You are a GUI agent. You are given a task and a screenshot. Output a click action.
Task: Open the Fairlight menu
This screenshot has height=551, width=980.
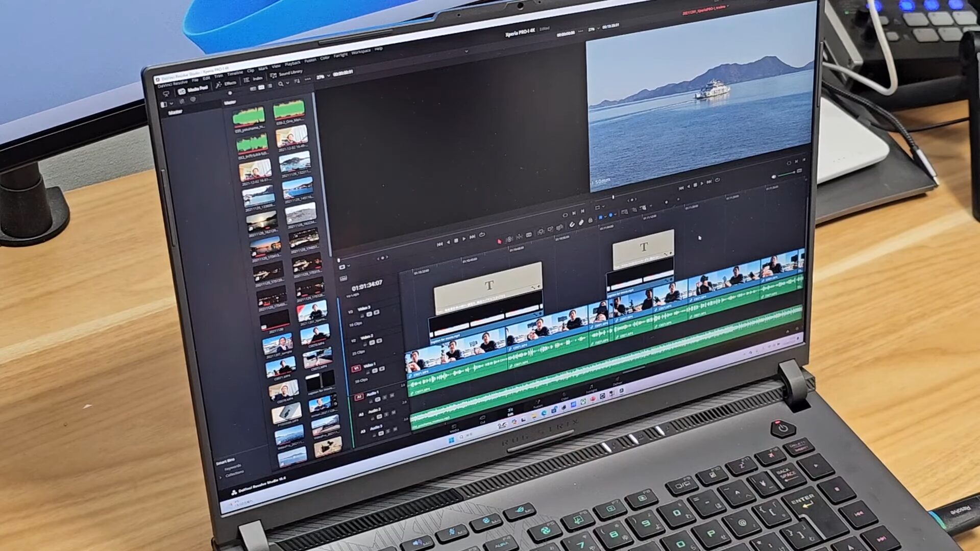coord(340,55)
